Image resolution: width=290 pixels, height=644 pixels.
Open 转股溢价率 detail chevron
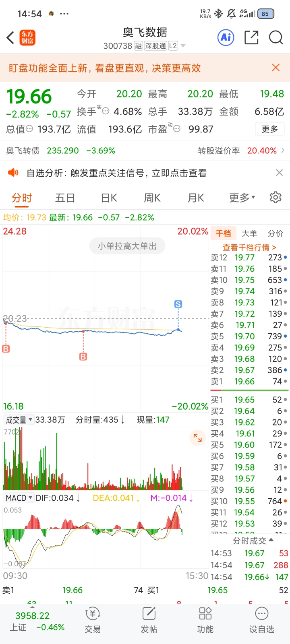283,151
